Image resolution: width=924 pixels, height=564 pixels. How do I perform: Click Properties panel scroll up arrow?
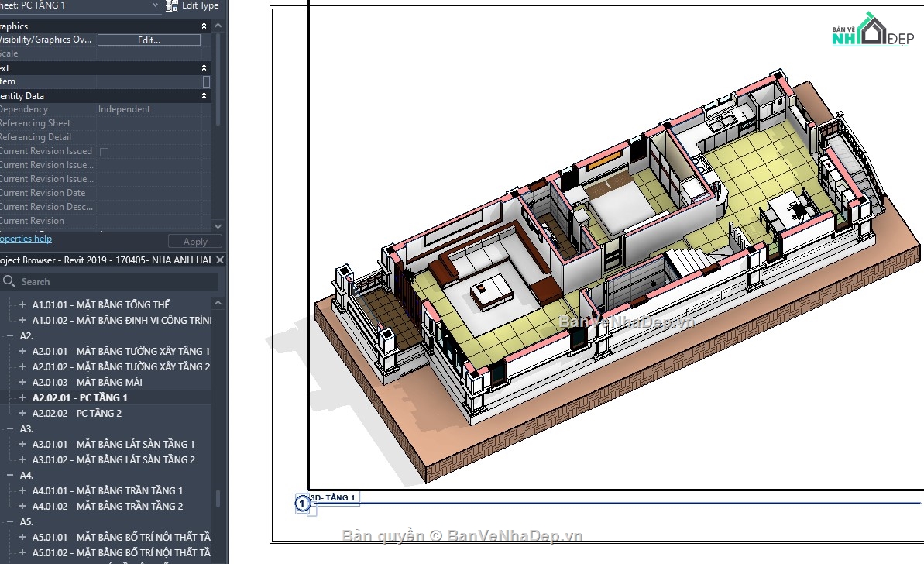point(218,26)
